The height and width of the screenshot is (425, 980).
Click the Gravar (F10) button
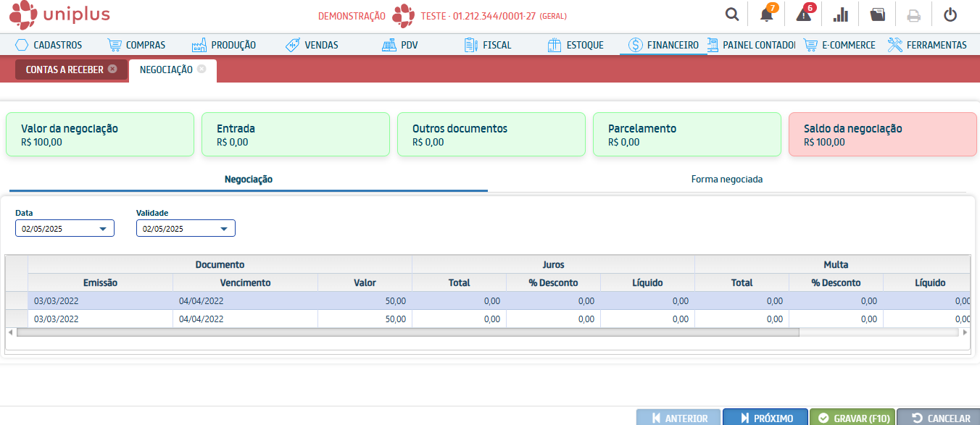point(852,418)
